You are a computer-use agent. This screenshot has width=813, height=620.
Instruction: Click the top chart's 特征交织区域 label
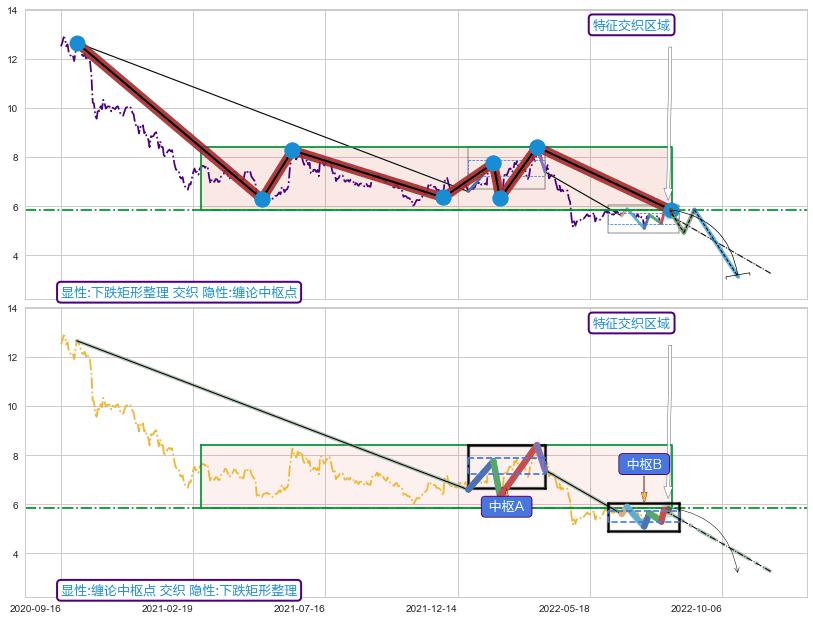(631, 25)
